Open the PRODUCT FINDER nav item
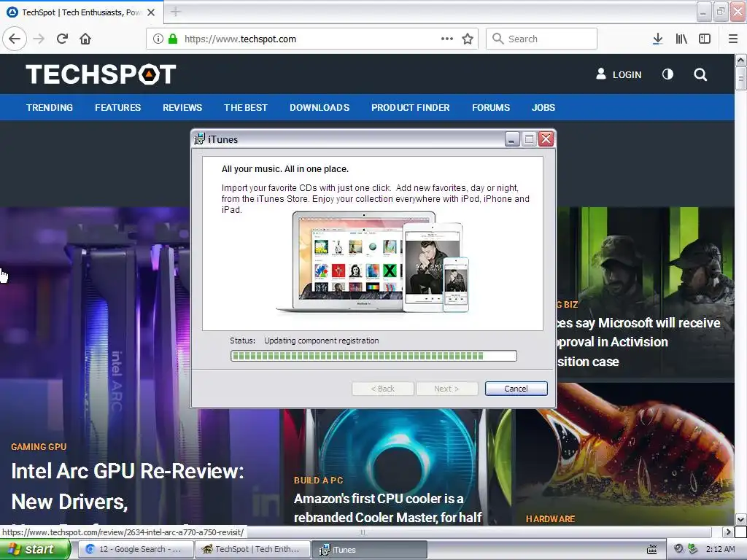This screenshot has height=560, width=747. click(x=411, y=108)
